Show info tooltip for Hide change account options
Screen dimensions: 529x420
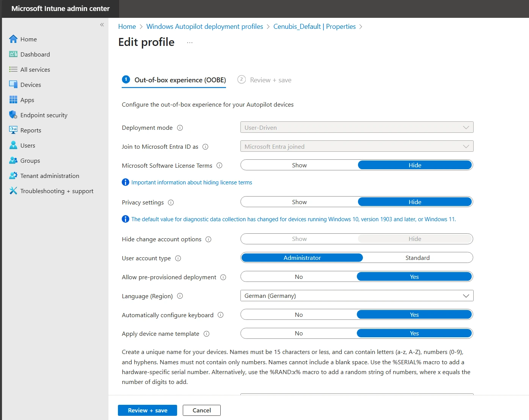click(209, 239)
